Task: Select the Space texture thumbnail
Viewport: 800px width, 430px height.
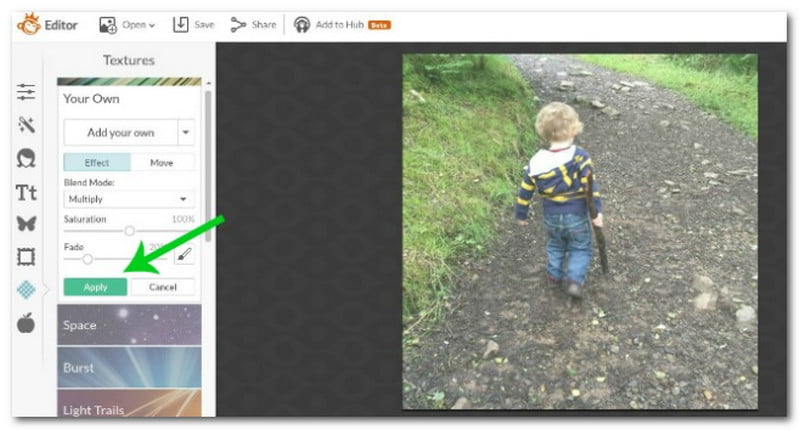Action: click(x=129, y=325)
